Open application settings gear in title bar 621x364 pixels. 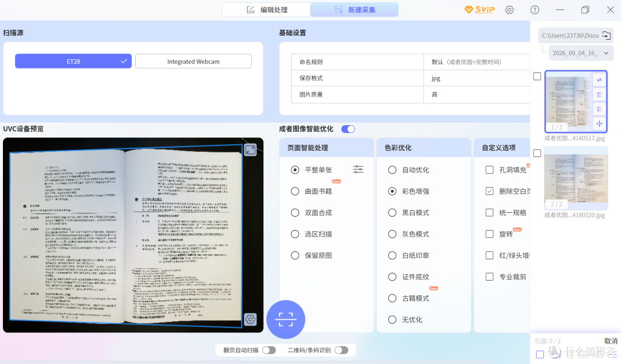tap(509, 10)
